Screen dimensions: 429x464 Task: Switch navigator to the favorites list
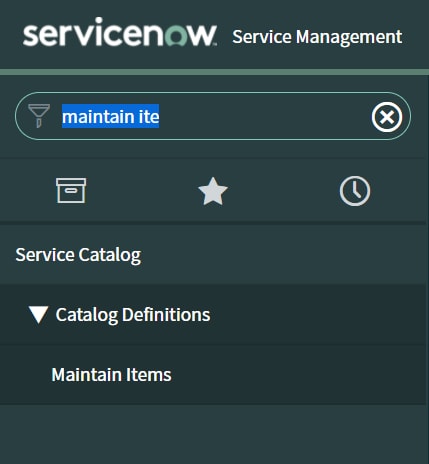[x=213, y=191]
